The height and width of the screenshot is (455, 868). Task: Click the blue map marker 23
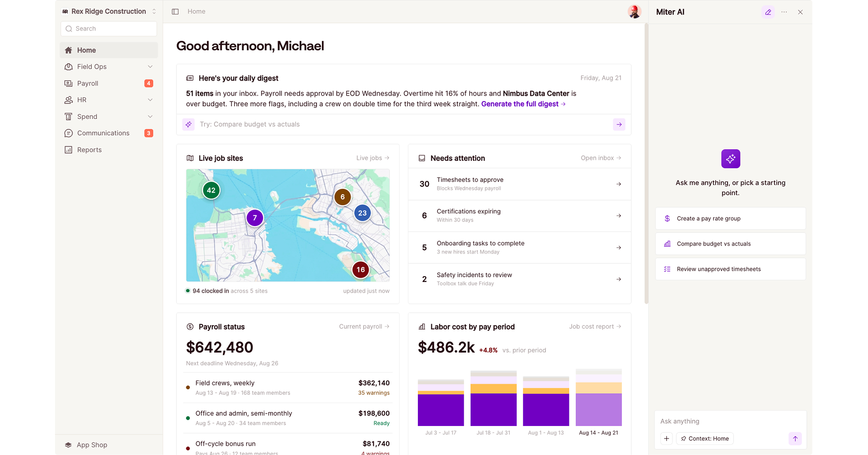click(362, 213)
